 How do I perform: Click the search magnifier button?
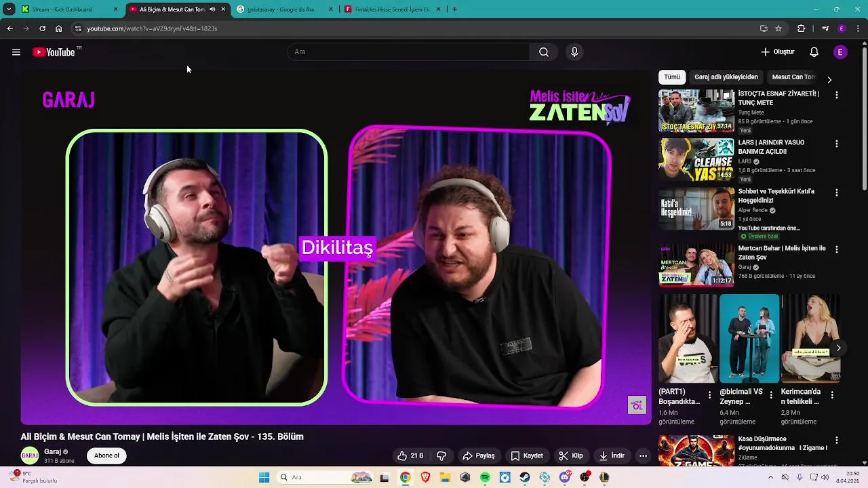click(x=544, y=52)
